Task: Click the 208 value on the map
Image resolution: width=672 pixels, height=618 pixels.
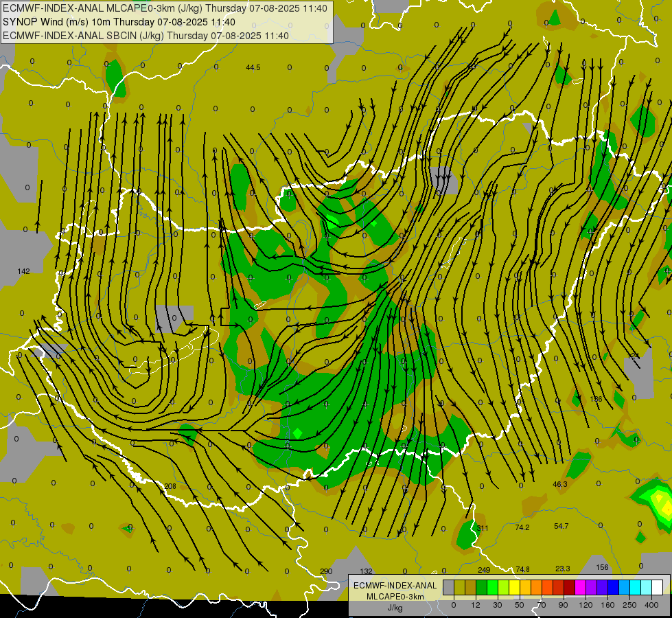Action: (170, 486)
